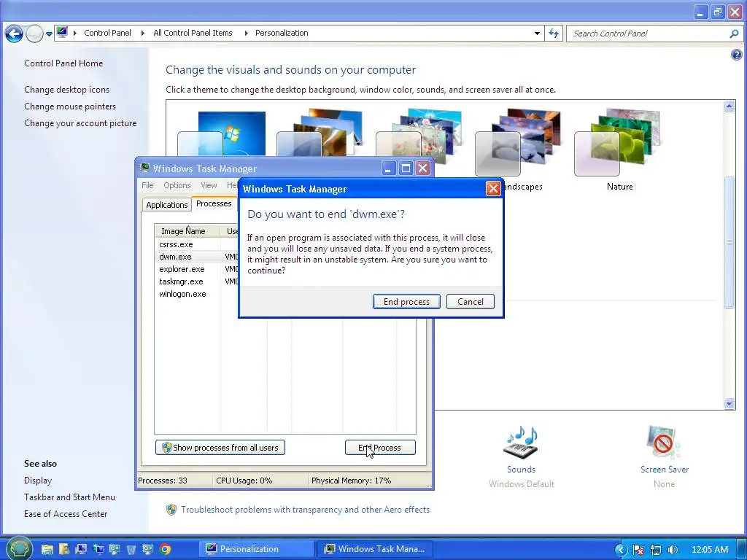Switch to Windows Task Manager taskbar button
Viewport: 747px width, 560px height.
(374, 549)
